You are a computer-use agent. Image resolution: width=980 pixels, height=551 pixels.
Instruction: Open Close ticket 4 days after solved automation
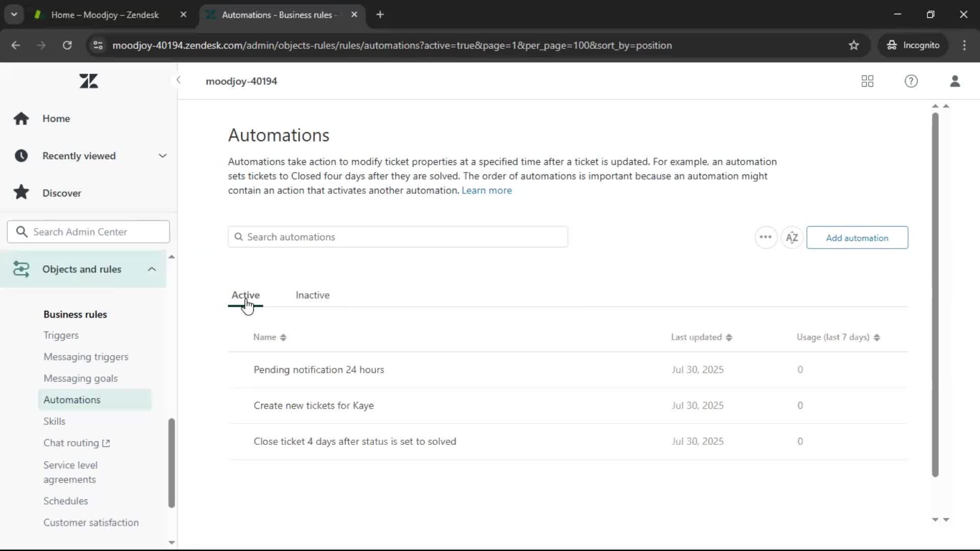click(355, 441)
